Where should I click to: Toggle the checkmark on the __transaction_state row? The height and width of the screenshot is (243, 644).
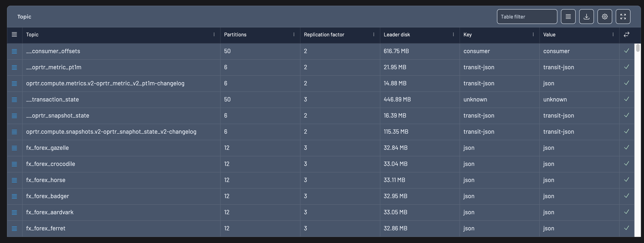coord(626,99)
